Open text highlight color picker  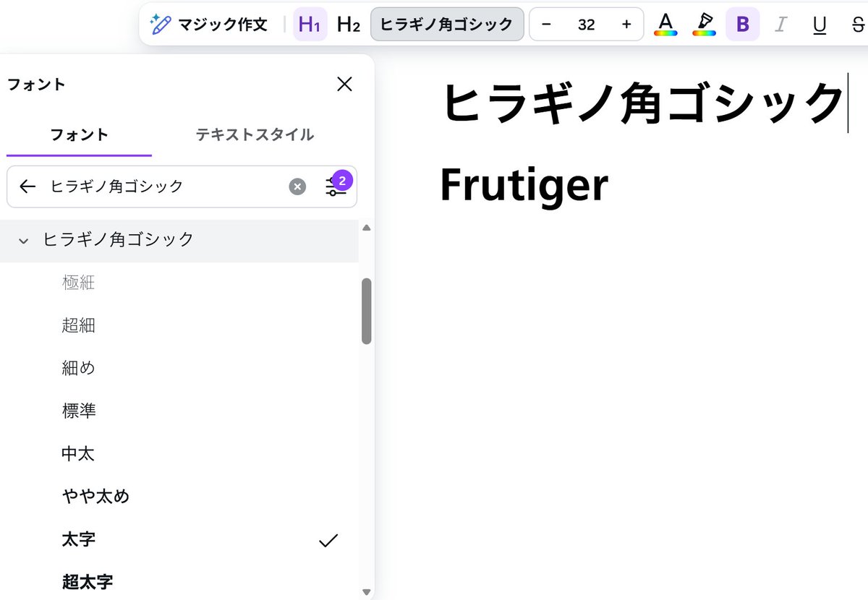704,25
